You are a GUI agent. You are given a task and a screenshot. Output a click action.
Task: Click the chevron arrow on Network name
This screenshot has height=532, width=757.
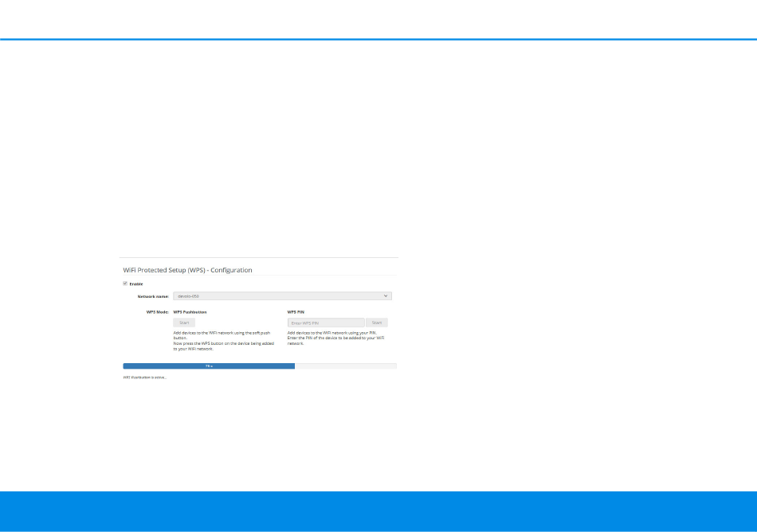[386, 296]
